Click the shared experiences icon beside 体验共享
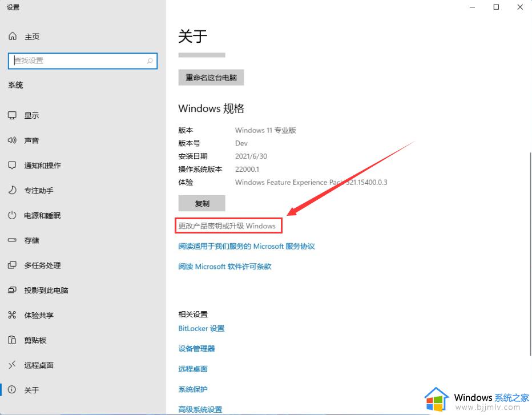 point(12,315)
